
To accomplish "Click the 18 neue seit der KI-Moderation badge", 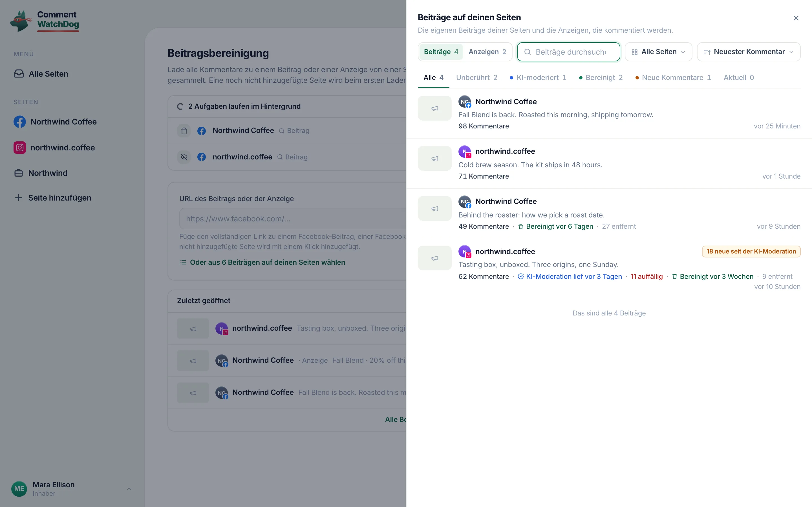I will pos(751,252).
